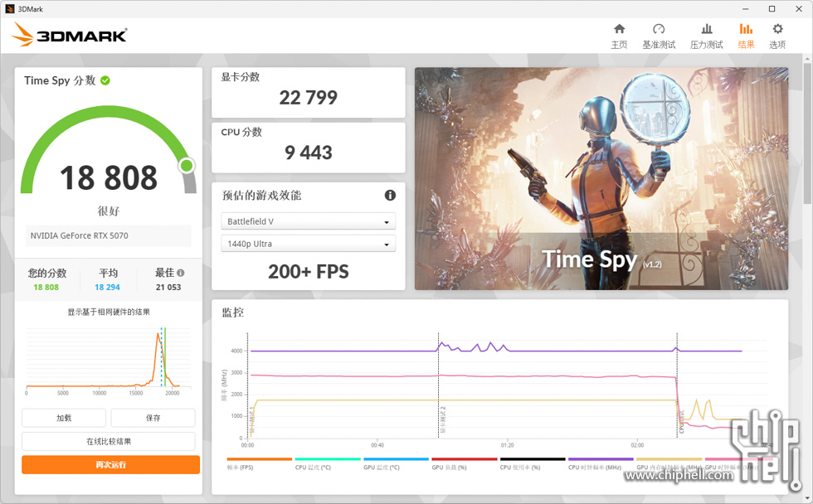The image size is (813, 504).
Task: Click the green checkmark next to Time Spy 分数
Action: (105, 80)
